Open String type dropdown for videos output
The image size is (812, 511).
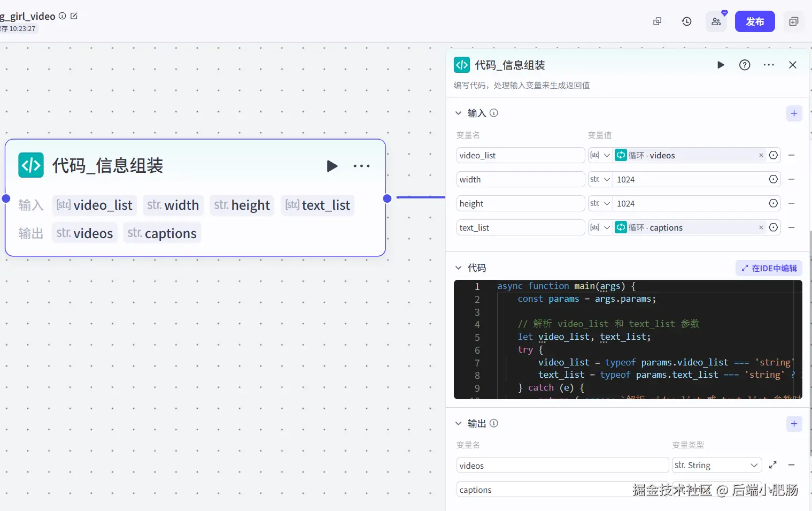(717, 465)
